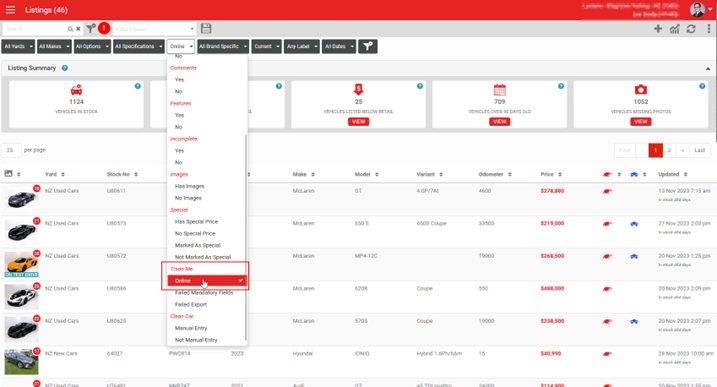Image resolution: width=717 pixels, height=387 pixels.
Task: Click Trade Me icon in U80611 row
Action: pos(607,191)
